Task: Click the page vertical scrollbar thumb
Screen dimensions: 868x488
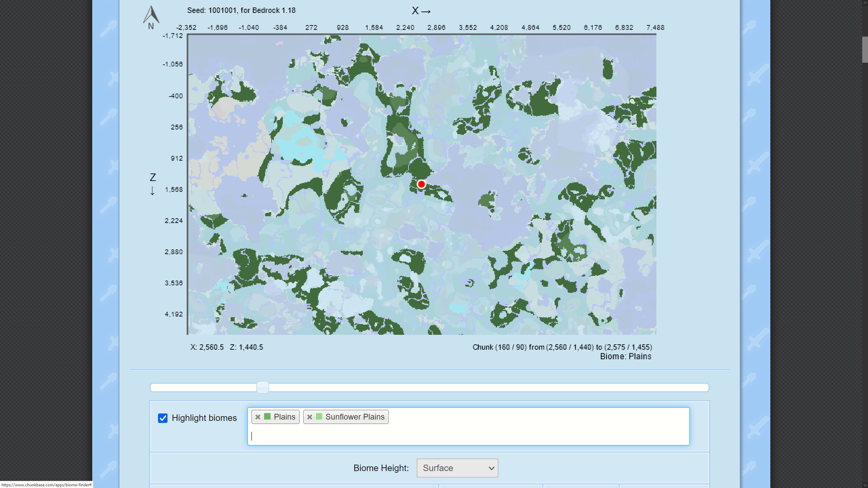Action: click(865, 49)
